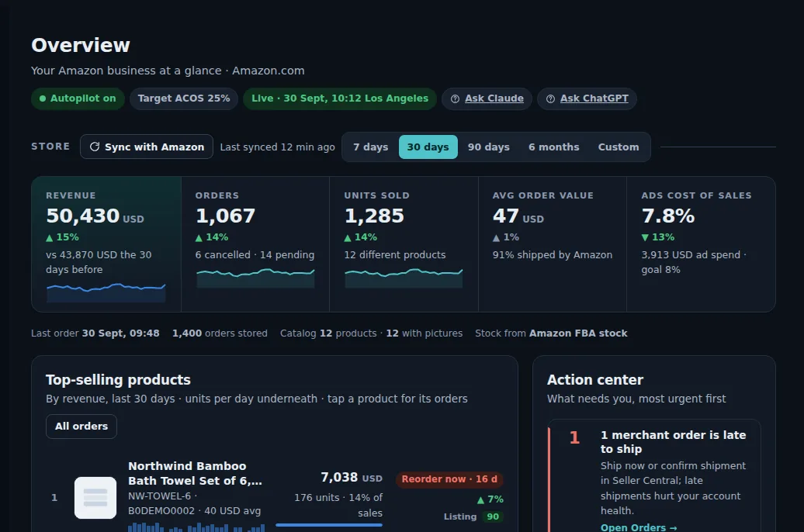The image size is (804, 532).
Task: Click the sync refresh icon
Action: [x=95, y=147]
